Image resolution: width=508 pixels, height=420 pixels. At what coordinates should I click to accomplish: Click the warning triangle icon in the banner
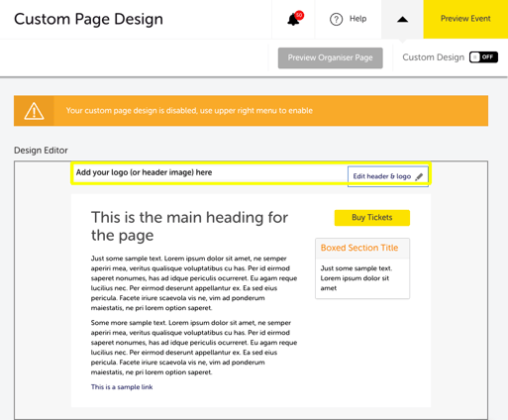click(x=34, y=111)
